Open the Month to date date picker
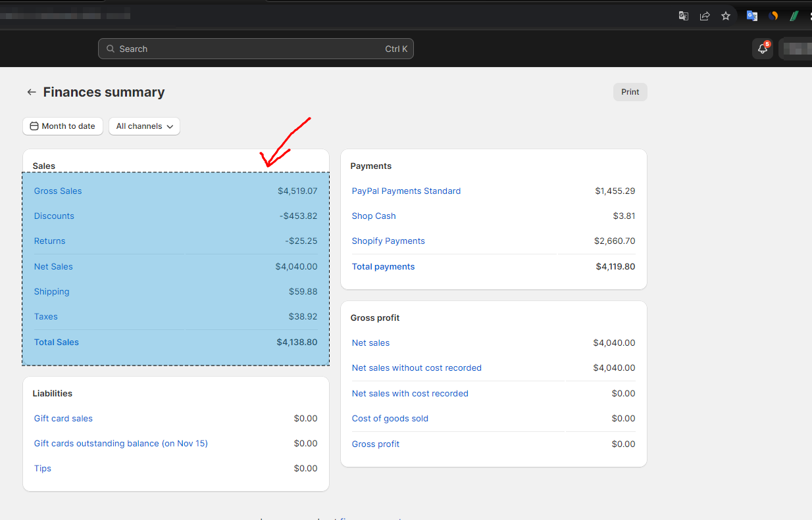Viewport: 812px width, 520px height. point(63,126)
